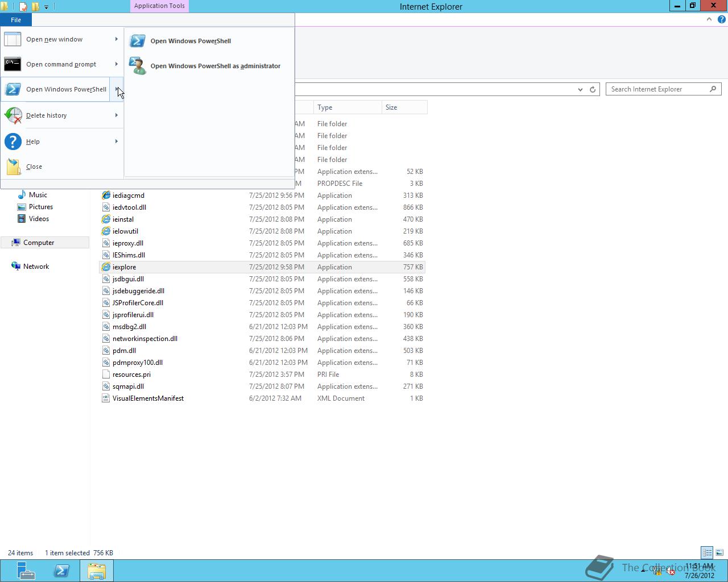Click the ieinstal application icon
728x582 pixels.
click(106, 219)
